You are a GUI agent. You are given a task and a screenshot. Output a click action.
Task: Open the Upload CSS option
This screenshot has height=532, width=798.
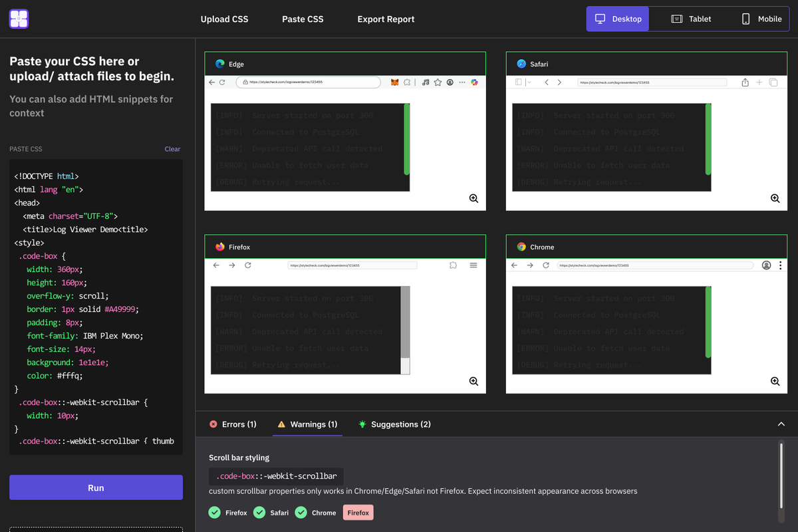click(x=224, y=19)
